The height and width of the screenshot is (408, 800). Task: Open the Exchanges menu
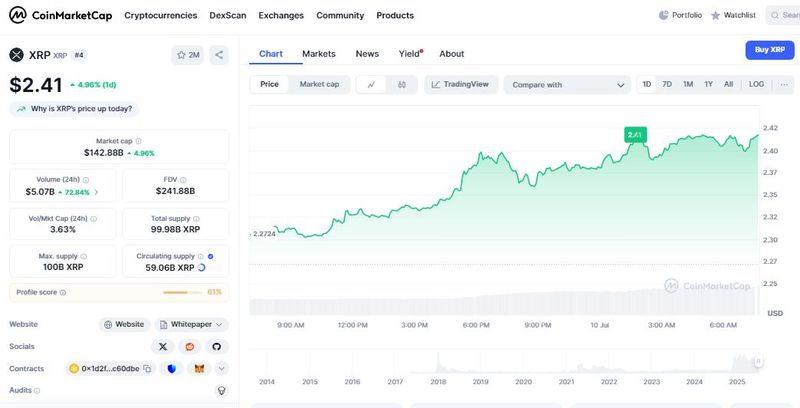click(281, 16)
